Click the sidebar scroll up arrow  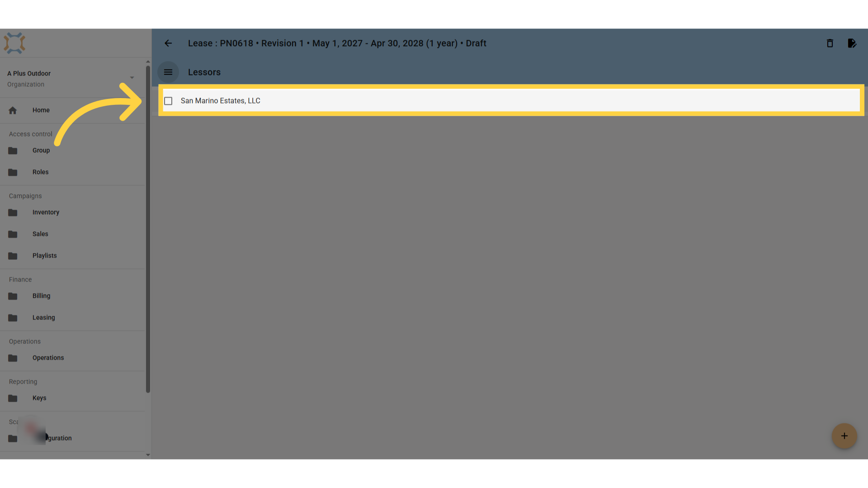click(148, 61)
